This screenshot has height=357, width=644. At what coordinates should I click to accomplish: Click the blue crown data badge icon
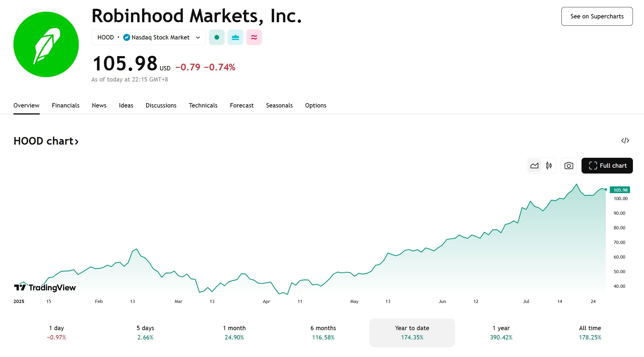point(235,37)
